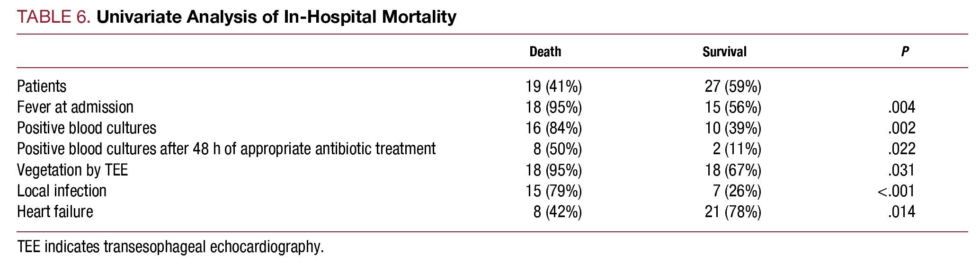Click the 'TABLE 6.' label
Viewport: 980px width, 272px height.
coord(53,17)
